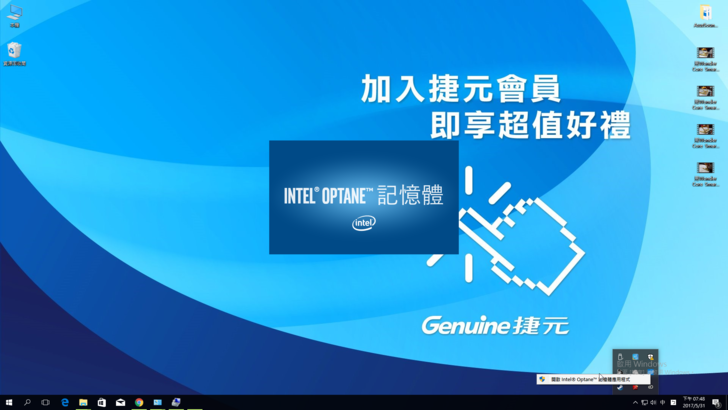Launch Google Chrome from the taskbar
The width and height of the screenshot is (728, 410).
point(139,403)
